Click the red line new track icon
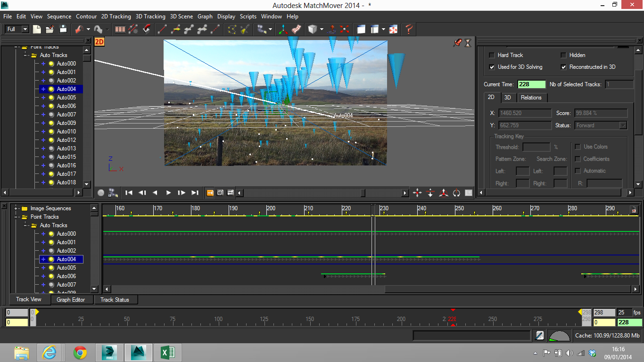This screenshot has height=362, width=644. (162, 29)
